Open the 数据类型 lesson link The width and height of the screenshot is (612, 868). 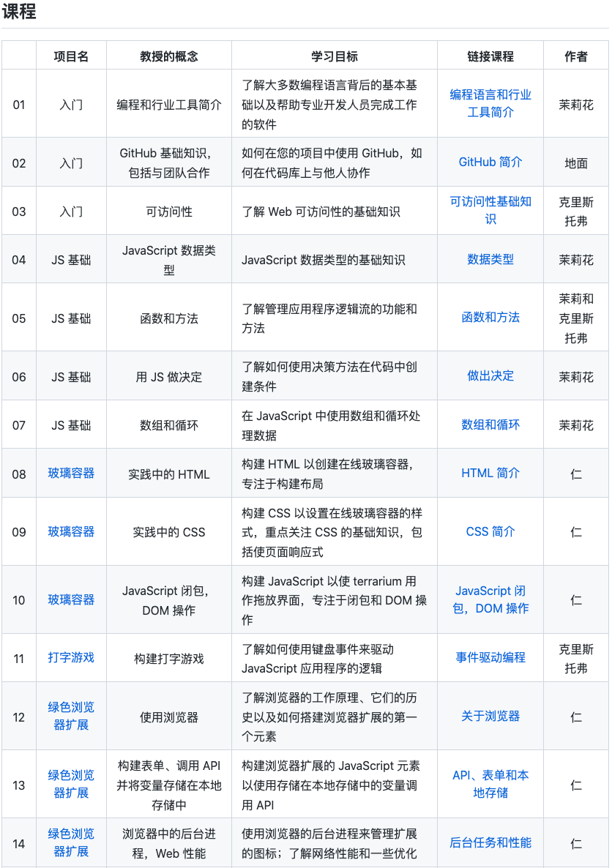pyautogui.click(x=490, y=259)
